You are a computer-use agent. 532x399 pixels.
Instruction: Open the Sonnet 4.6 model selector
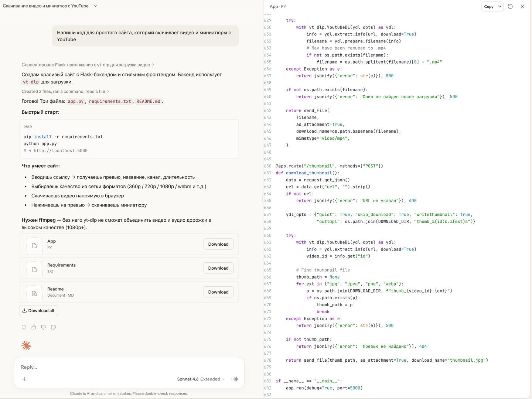201,379
